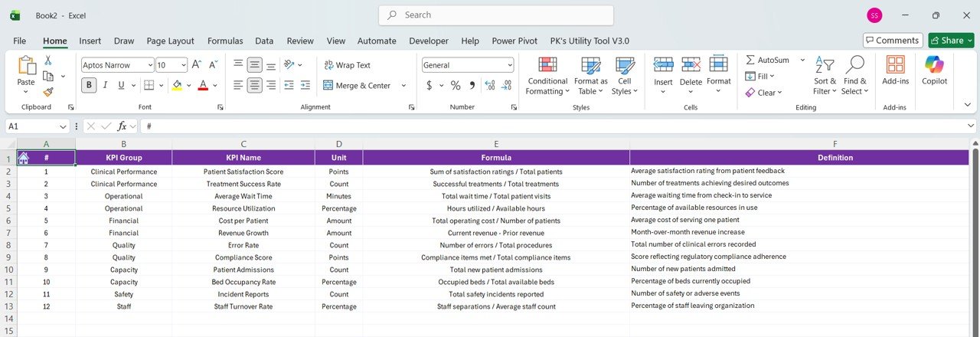Activate the Format Painter brush
Image resolution: width=980 pixels, height=337 pixels.
[x=48, y=91]
